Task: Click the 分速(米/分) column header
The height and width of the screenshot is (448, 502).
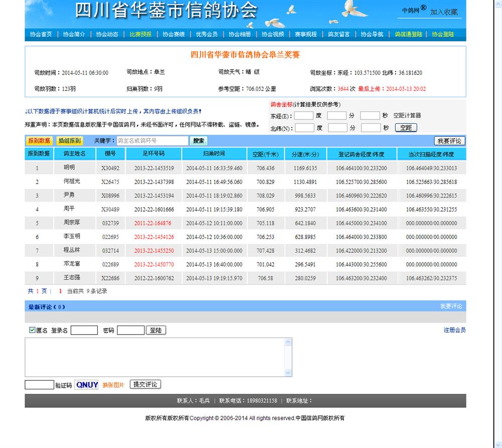Action: (x=305, y=154)
